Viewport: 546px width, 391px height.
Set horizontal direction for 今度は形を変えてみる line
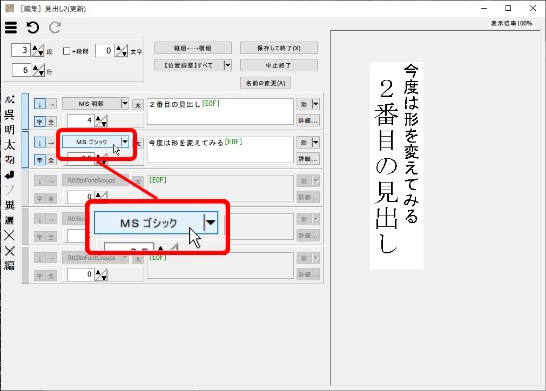(x=51, y=142)
